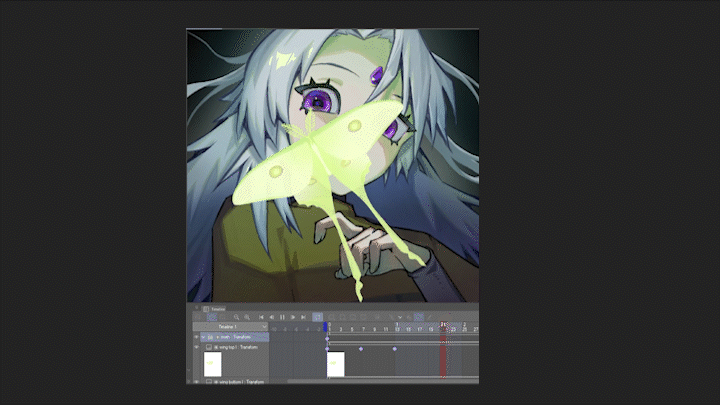Select the moth Transform folder track
720x405 pixels.
234,337
